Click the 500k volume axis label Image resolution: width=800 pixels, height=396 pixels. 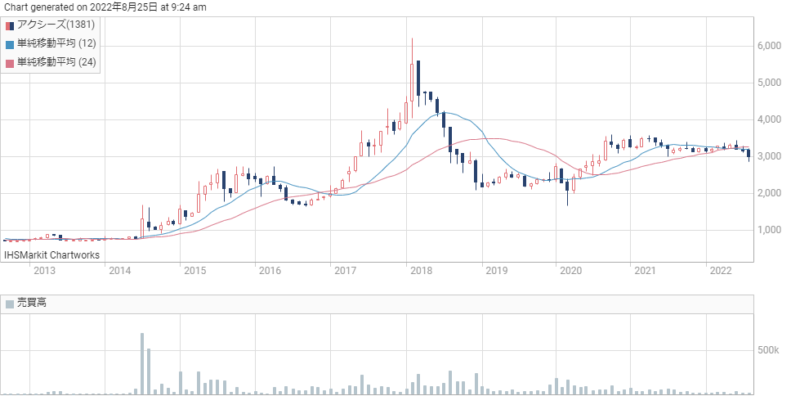767,351
